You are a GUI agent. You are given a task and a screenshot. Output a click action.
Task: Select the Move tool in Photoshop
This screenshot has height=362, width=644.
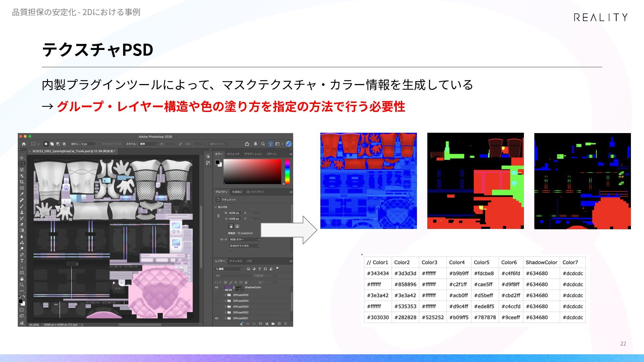click(x=22, y=158)
